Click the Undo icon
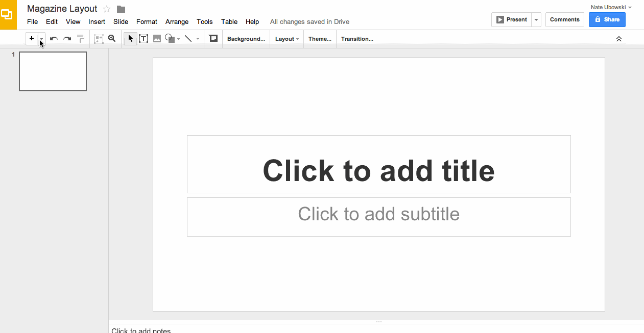The height and width of the screenshot is (333, 644). pyautogui.click(x=54, y=39)
